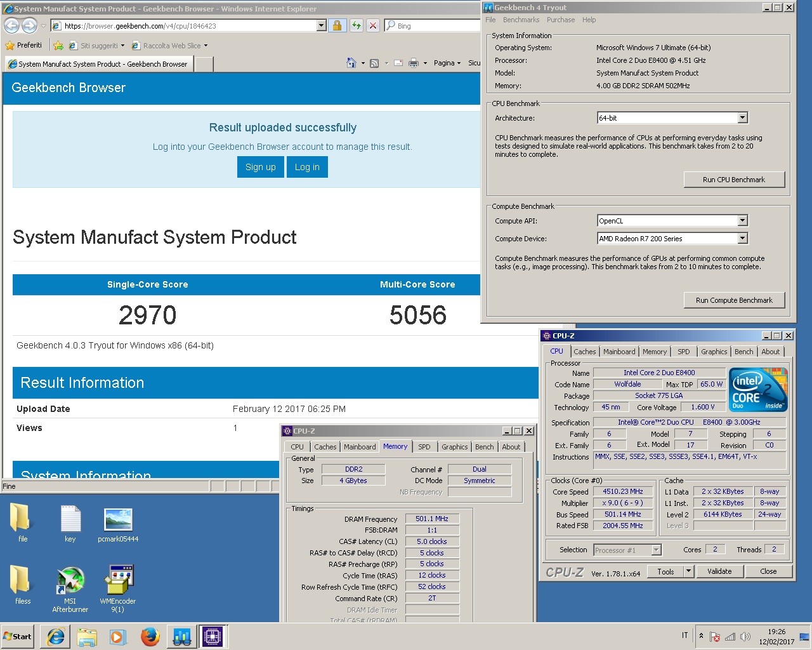Open Graphics tab in CPU-Z memory window

[455, 447]
